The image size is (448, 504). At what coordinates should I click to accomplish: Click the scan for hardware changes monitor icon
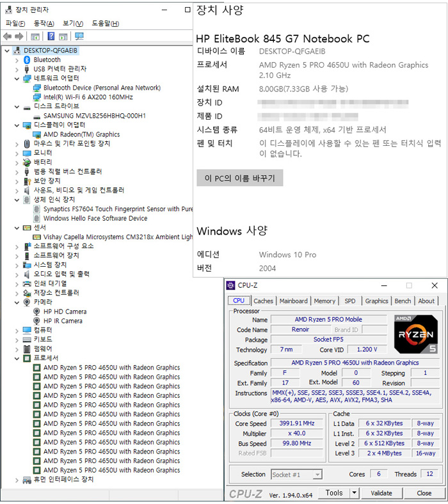(79, 36)
